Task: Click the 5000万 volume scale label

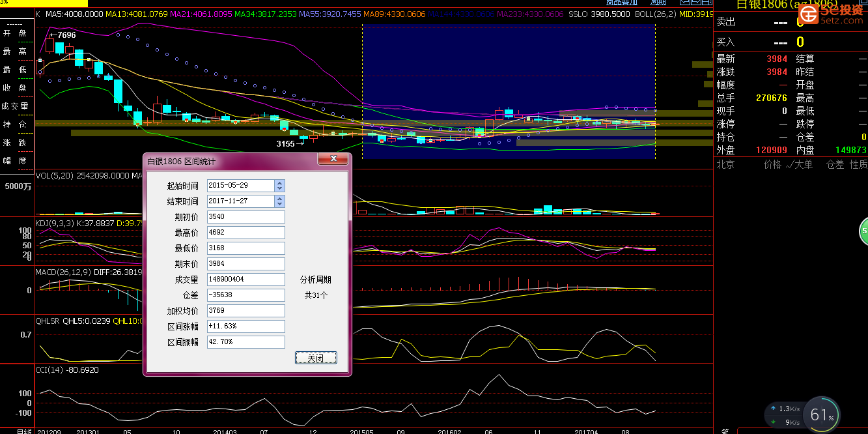Action: [x=18, y=186]
